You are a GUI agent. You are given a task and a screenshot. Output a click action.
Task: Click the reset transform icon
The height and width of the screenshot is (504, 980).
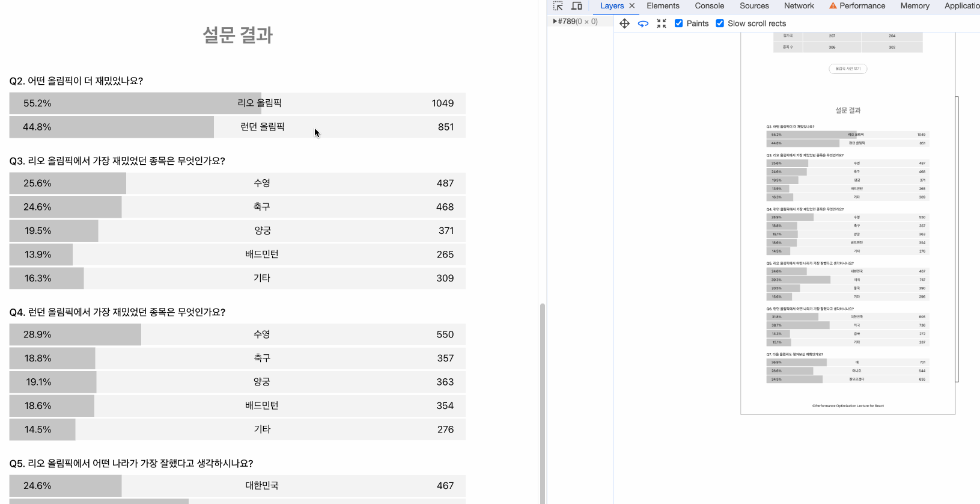(662, 23)
